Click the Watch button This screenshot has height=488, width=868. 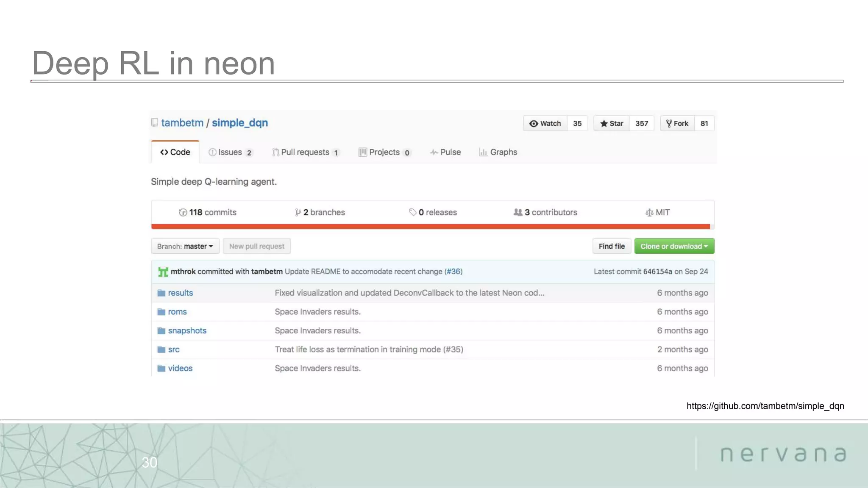coord(545,123)
